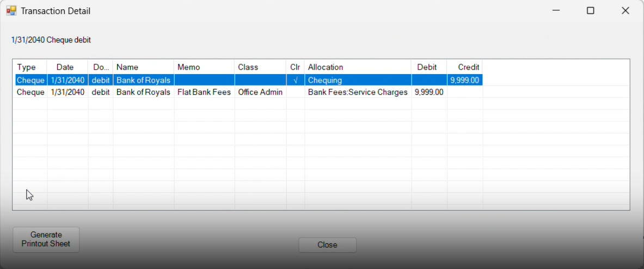The width and height of the screenshot is (644, 269).
Task: Select the cleared checkmark in the Chequing row
Action: 295,80
